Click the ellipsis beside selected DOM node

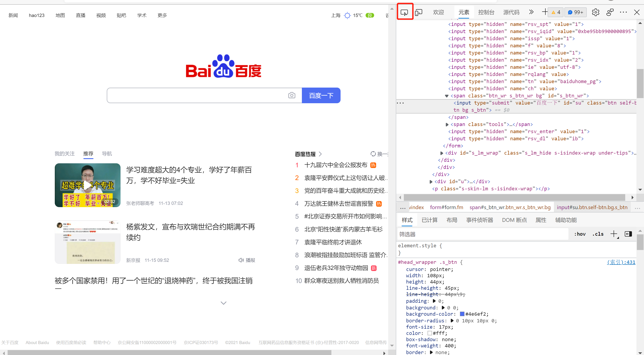point(400,103)
